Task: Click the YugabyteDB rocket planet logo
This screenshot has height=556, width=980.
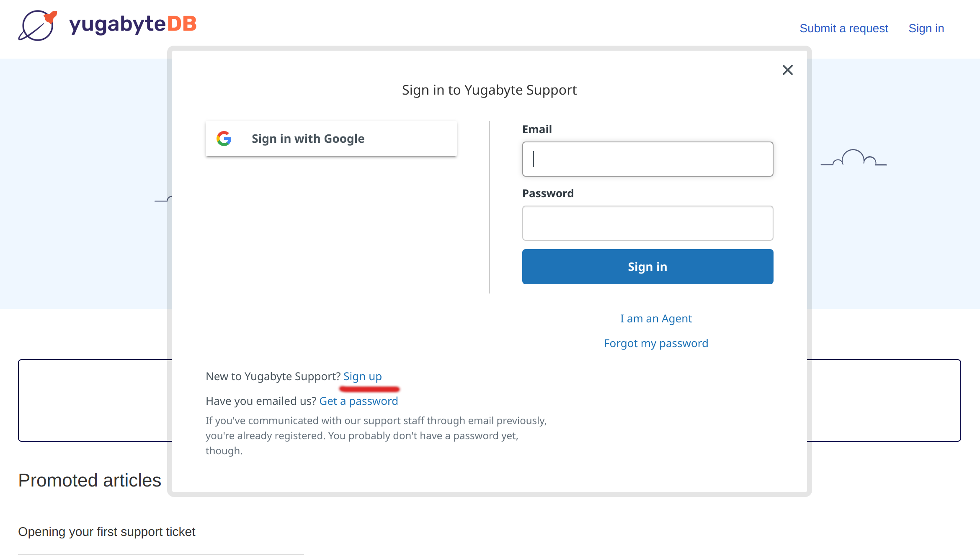Action: [x=38, y=25]
